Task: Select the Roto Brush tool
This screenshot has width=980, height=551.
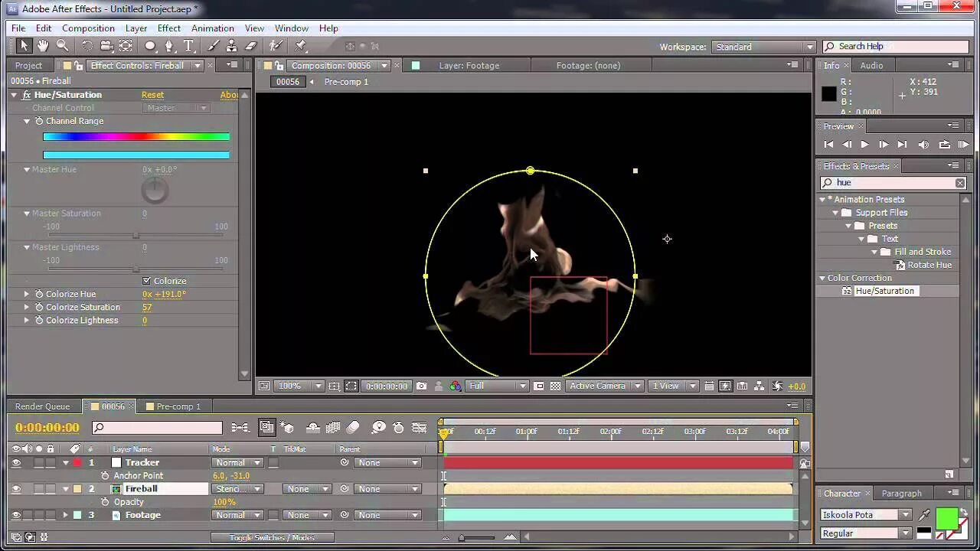Action: (276, 46)
